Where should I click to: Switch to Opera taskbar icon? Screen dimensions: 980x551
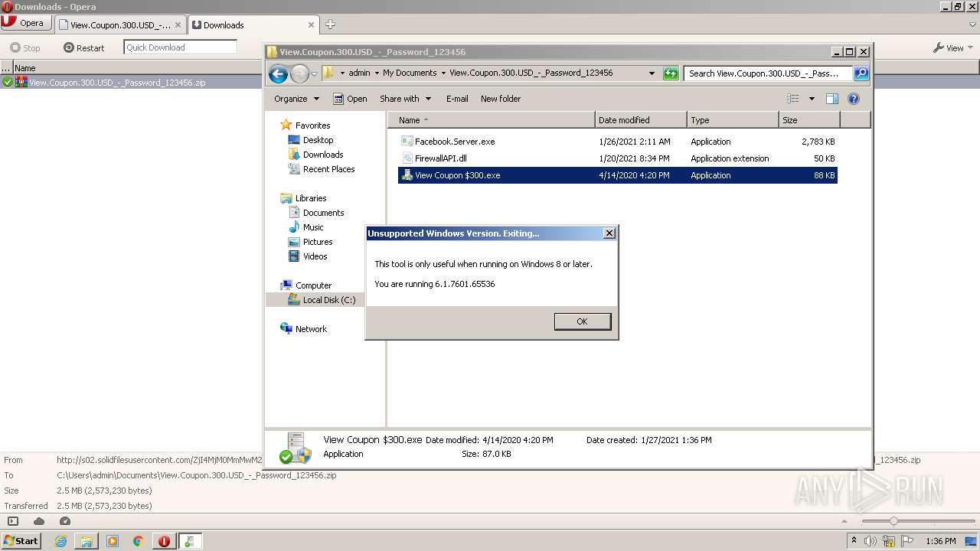pos(164,541)
